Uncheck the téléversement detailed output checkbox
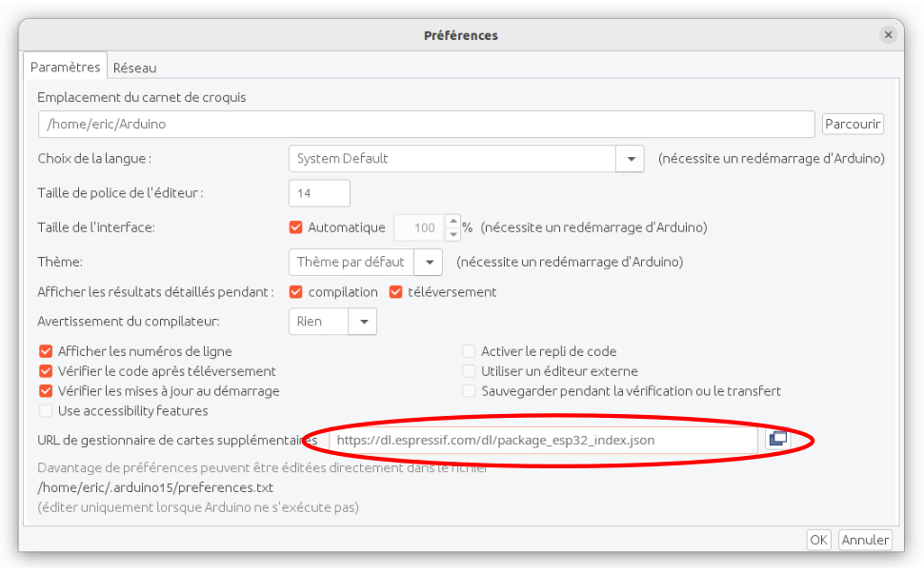 [395, 292]
